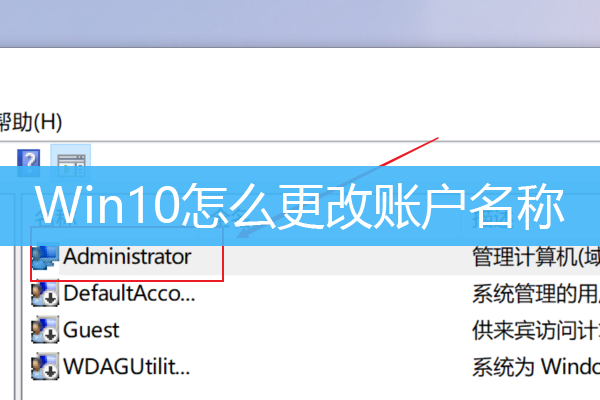Click the empty list area below WDAGUtilit...
Viewport: 600px width, 400px height.
[306, 391]
